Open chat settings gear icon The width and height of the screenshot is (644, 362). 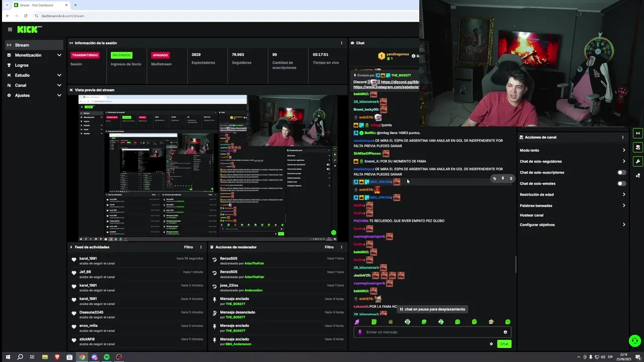pos(491,344)
